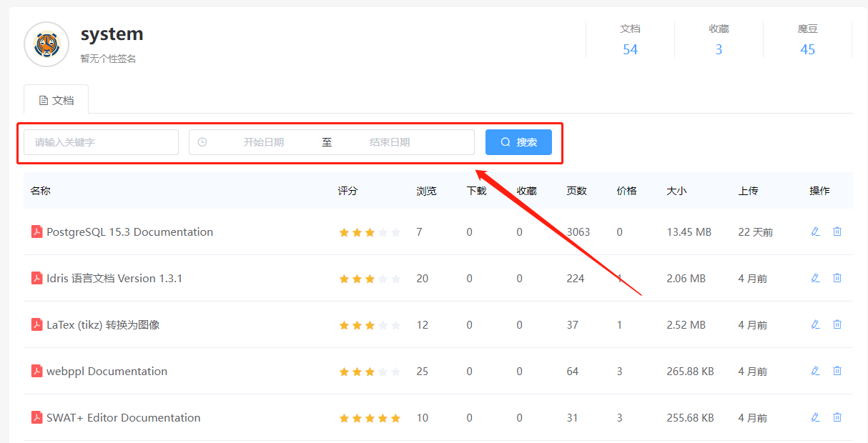Delete the Idris 语言文档 row

[837, 278]
